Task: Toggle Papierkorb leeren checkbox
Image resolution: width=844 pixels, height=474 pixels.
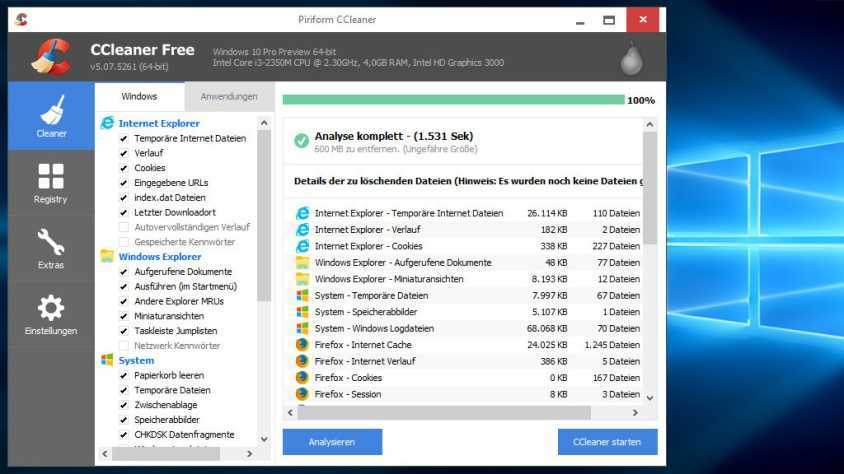Action: tap(124, 376)
